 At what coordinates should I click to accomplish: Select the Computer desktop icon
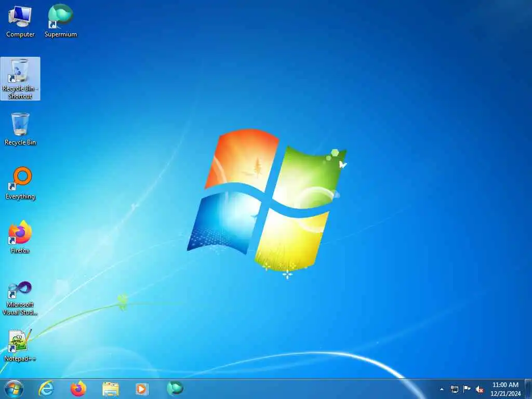coord(20,21)
